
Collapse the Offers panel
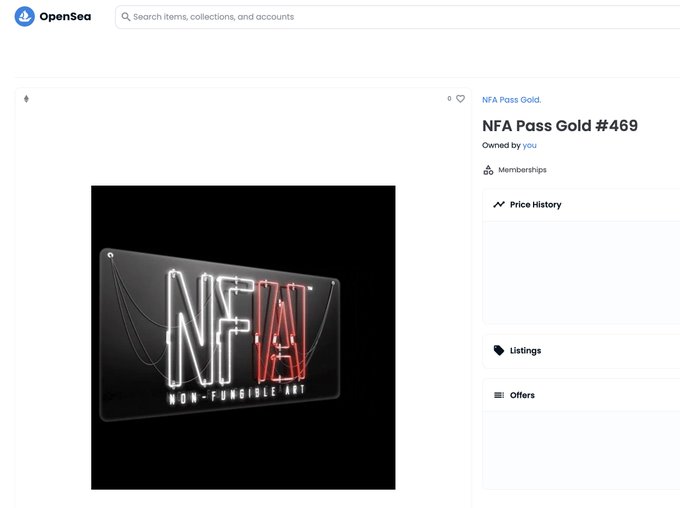pos(581,395)
